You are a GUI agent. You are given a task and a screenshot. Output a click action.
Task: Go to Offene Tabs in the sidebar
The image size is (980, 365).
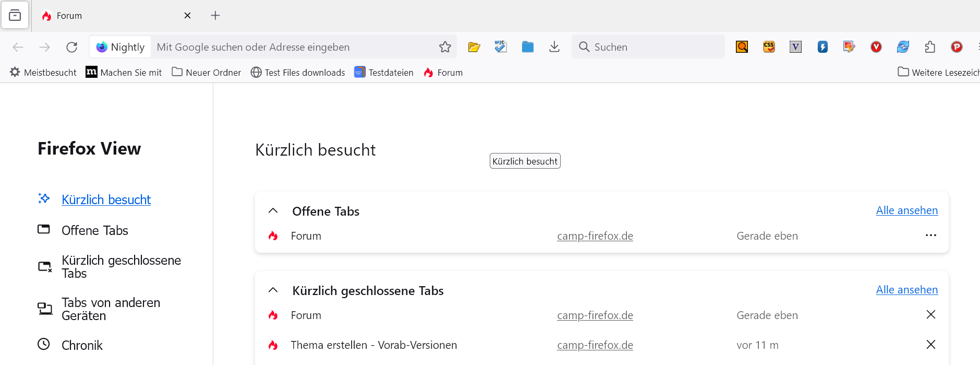94,230
